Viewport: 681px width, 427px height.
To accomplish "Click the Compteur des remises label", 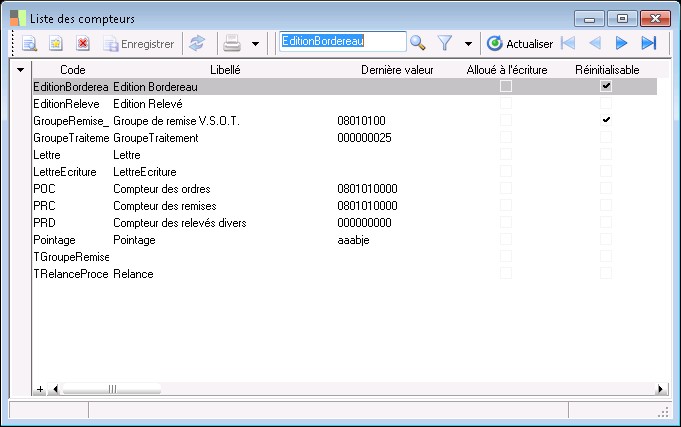I will click(165, 206).
